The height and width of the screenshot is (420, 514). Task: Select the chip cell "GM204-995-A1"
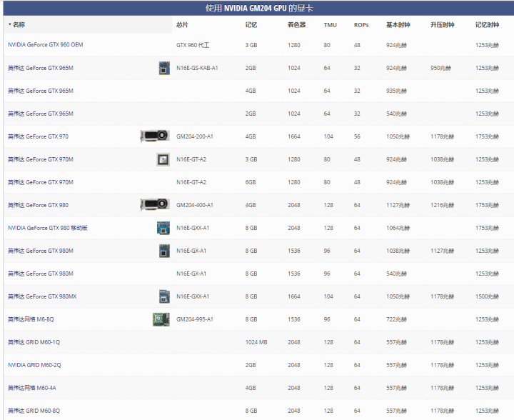click(195, 319)
